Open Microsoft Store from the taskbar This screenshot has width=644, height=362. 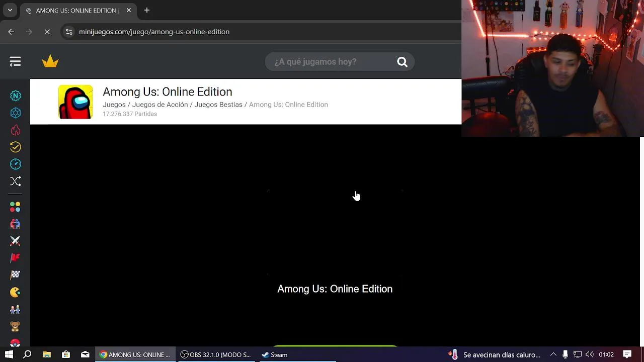click(66, 354)
